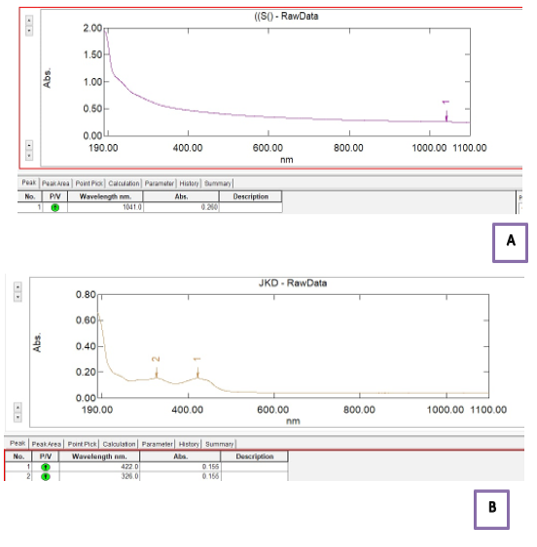Click down-arrow stepper under ((S() graph Y-axis maximum
537x547 pixels.
[x=29, y=31]
